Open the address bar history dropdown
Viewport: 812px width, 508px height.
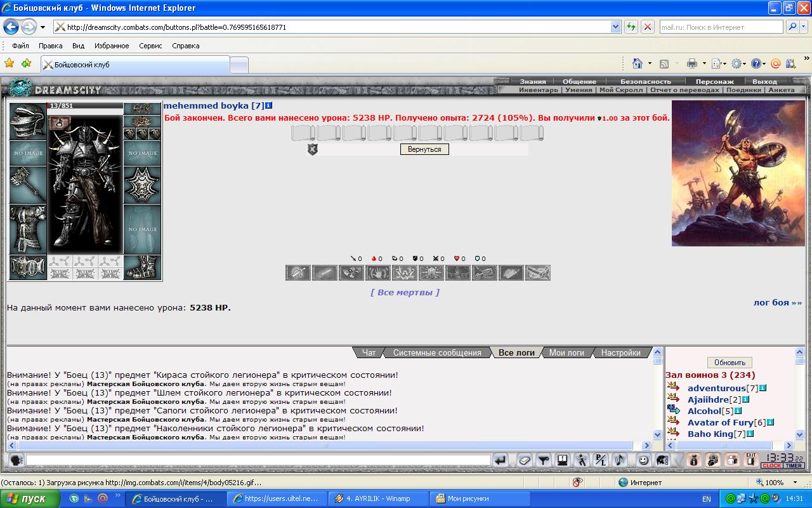point(615,27)
